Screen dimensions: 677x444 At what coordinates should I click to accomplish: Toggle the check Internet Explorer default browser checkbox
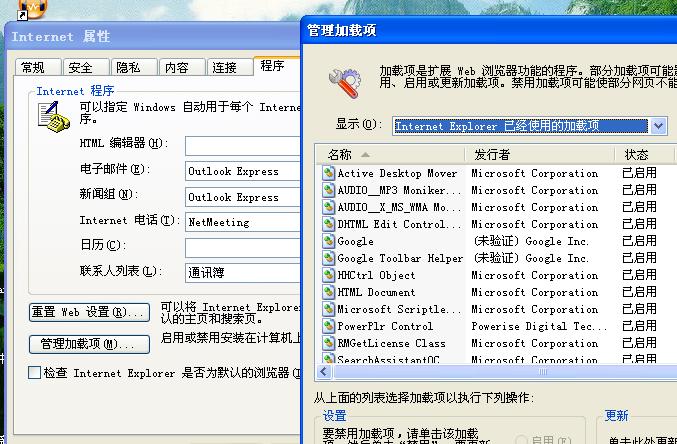click(34, 372)
